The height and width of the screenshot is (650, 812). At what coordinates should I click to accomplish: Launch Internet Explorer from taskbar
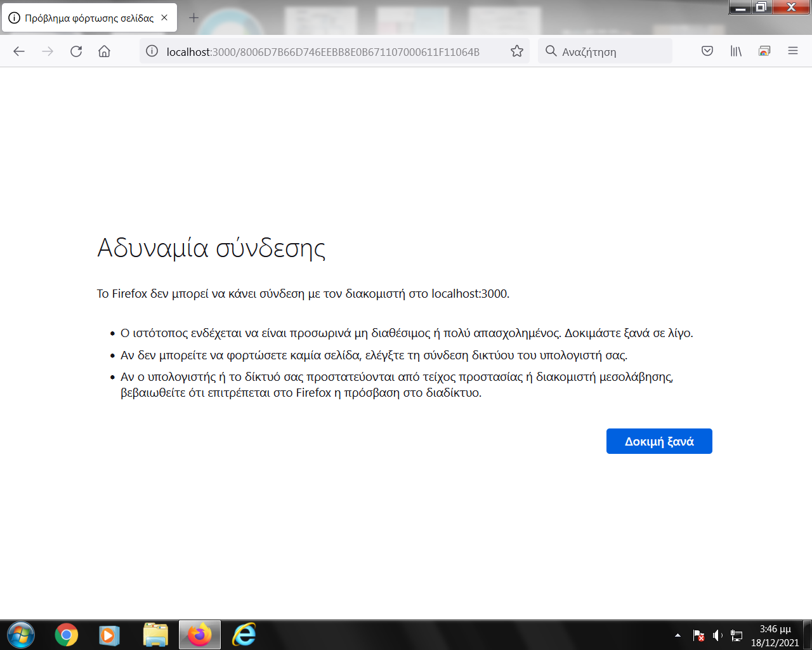(x=244, y=635)
